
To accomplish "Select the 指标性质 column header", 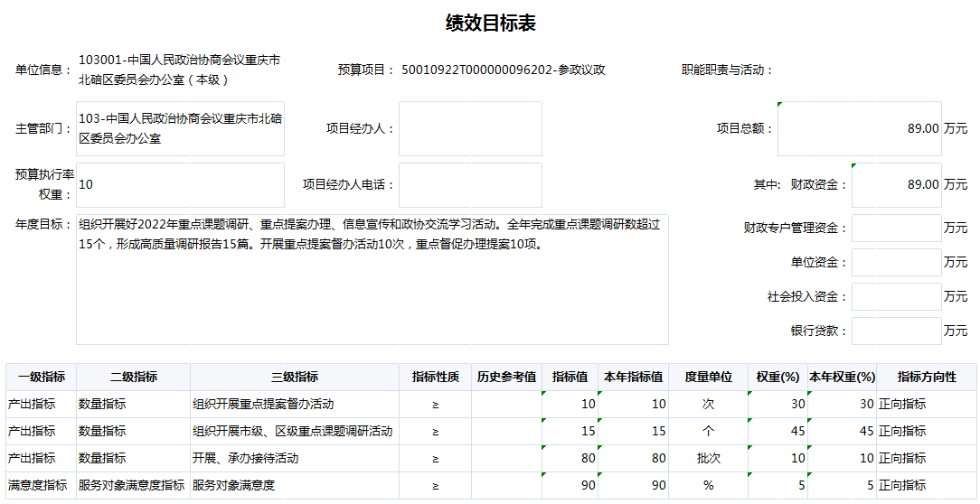I will point(435,377).
